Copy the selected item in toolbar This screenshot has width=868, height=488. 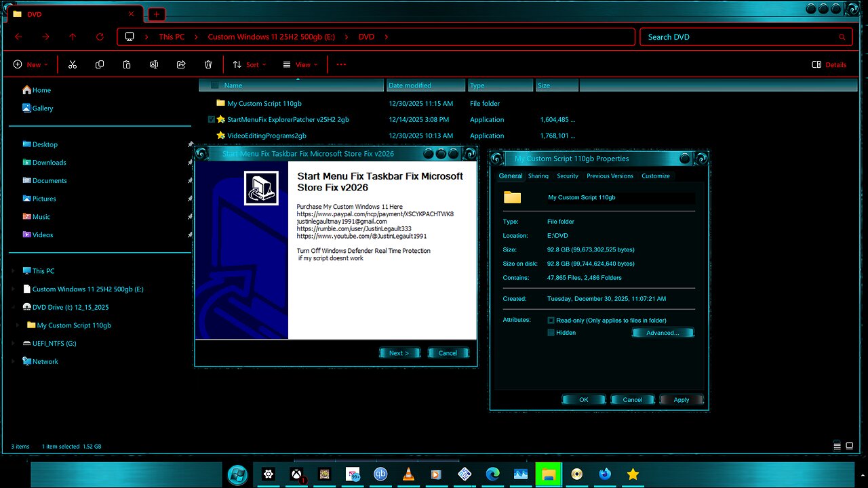point(100,64)
